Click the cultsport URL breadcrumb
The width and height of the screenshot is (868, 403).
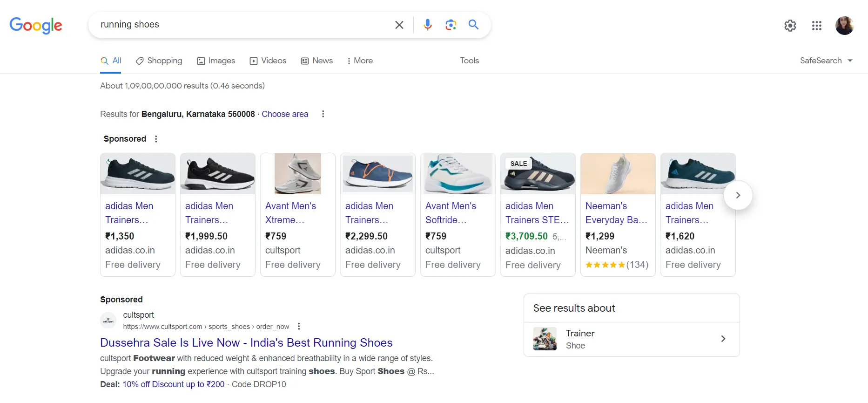coord(206,327)
